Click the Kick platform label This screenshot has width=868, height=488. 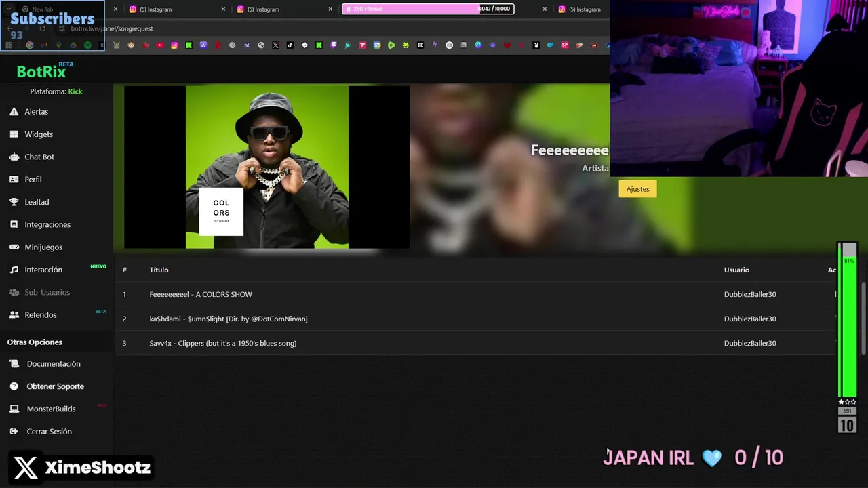(x=75, y=91)
